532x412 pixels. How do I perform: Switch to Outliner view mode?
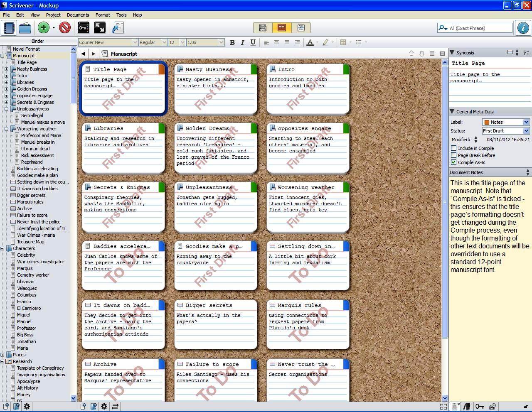pyautogui.click(x=301, y=28)
